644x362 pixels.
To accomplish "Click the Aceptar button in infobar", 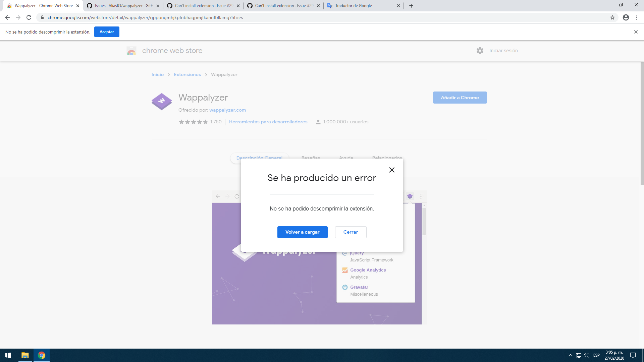I will coord(107,32).
